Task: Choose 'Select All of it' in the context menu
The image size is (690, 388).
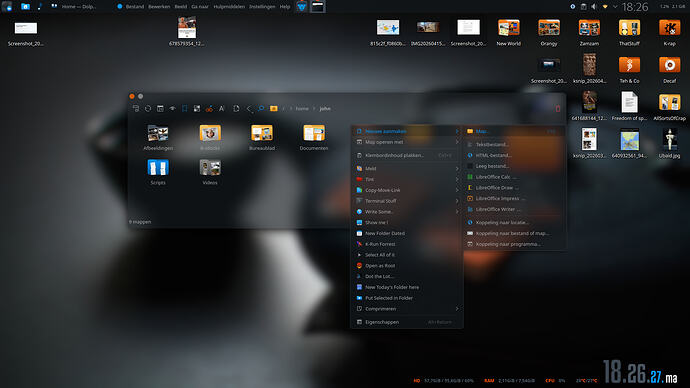Action: coord(407,255)
